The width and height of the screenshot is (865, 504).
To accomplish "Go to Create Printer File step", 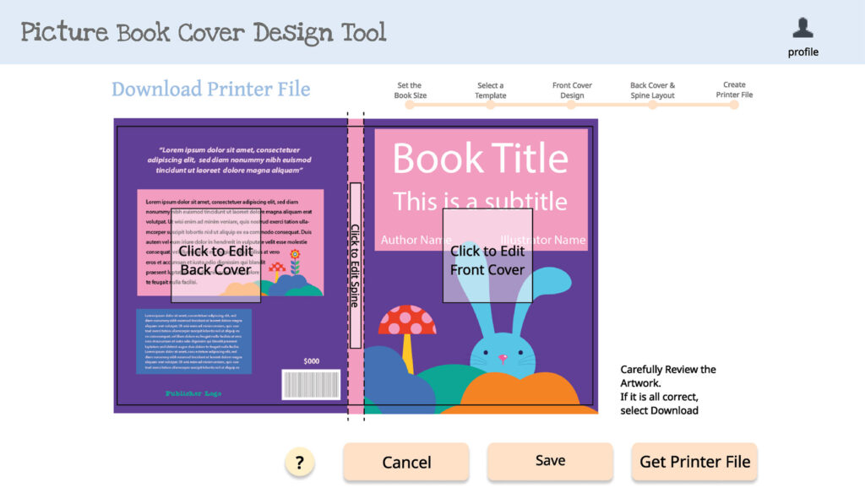I will coord(734,94).
